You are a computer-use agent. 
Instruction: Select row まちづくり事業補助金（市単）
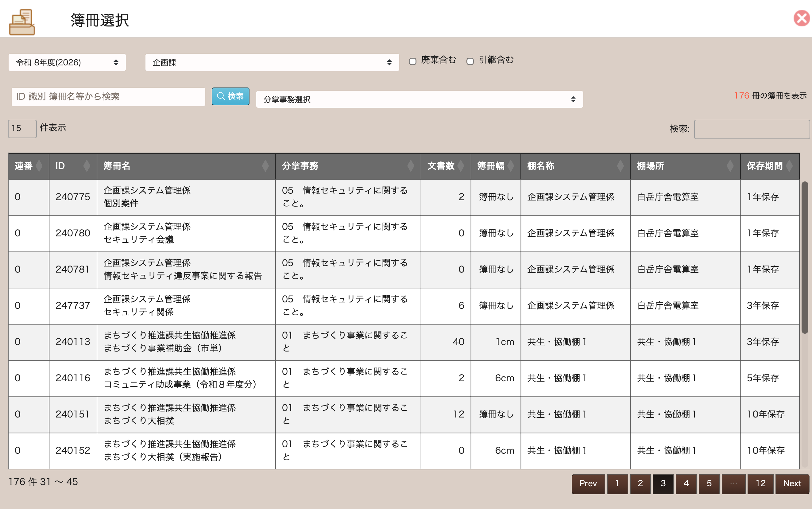click(404, 342)
